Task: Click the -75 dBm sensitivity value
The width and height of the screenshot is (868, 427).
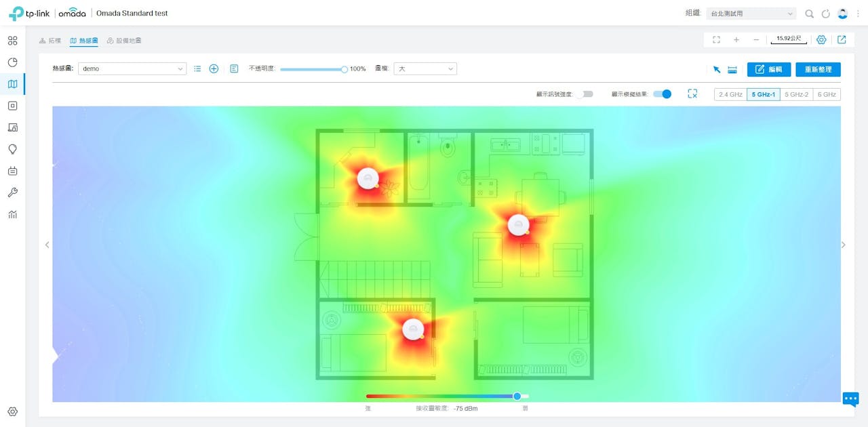Action: (x=466, y=409)
